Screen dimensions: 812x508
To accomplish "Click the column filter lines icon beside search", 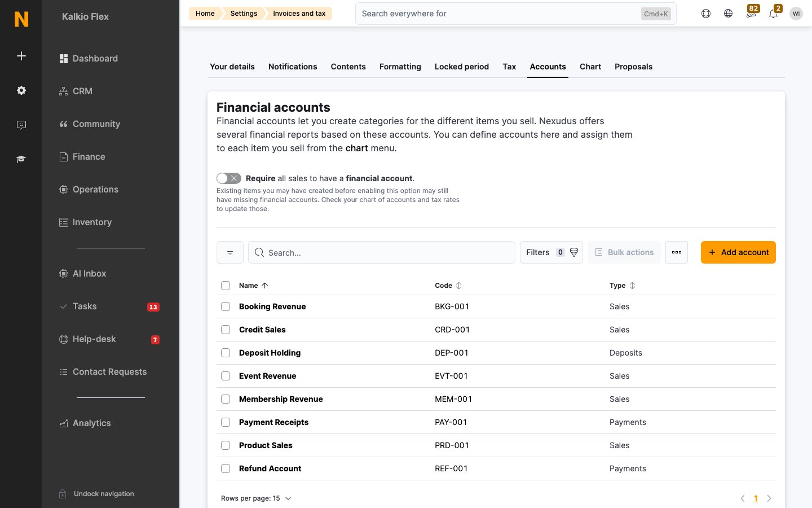I will (x=230, y=252).
